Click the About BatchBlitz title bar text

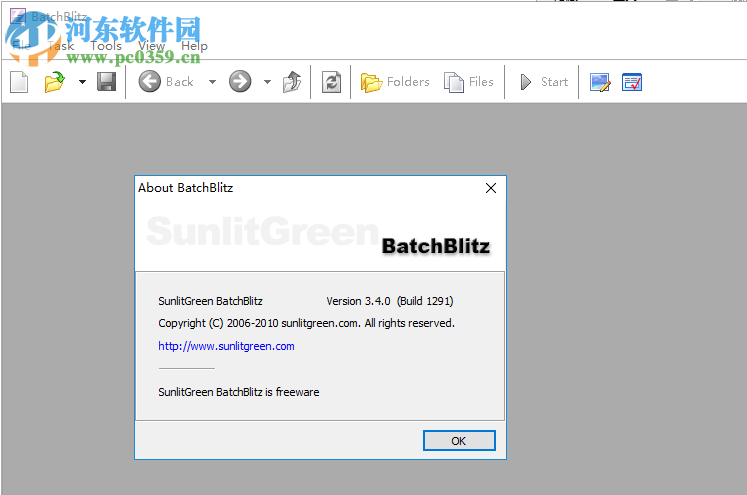[x=186, y=188]
